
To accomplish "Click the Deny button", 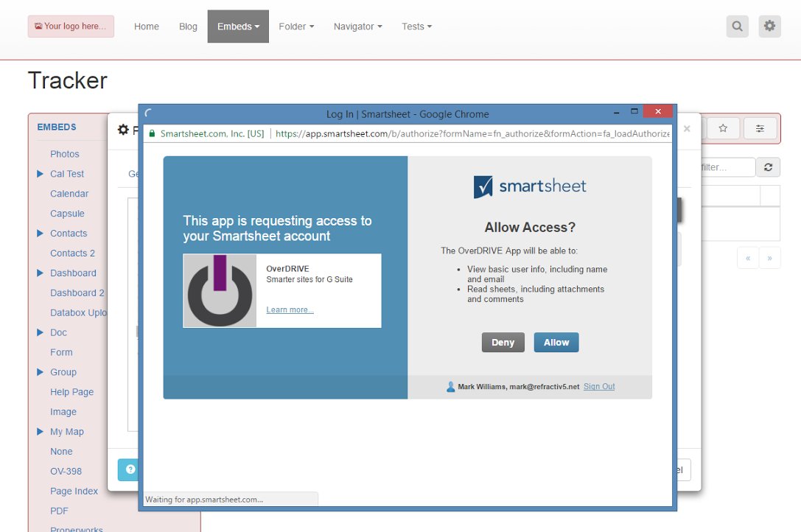I will point(503,343).
